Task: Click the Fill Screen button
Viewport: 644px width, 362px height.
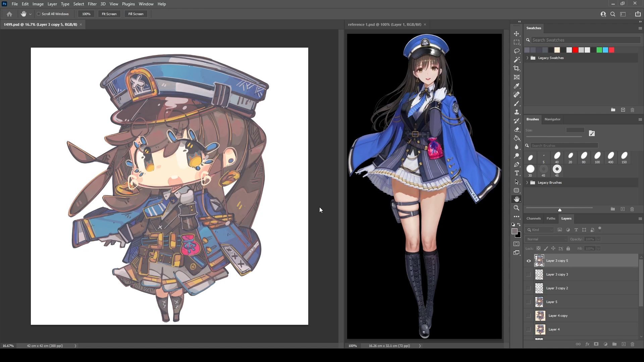Action: [136, 14]
